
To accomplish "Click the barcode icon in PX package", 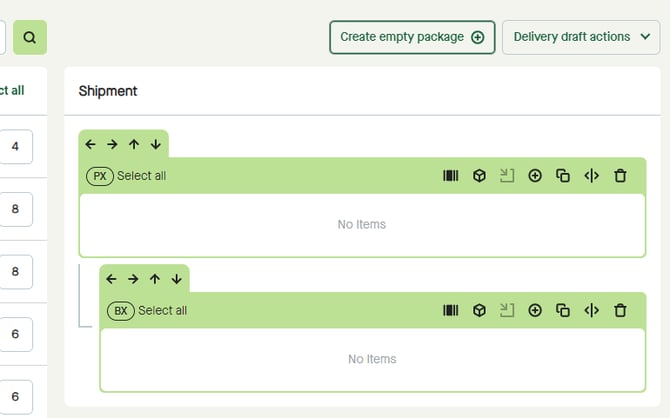I will (x=451, y=176).
